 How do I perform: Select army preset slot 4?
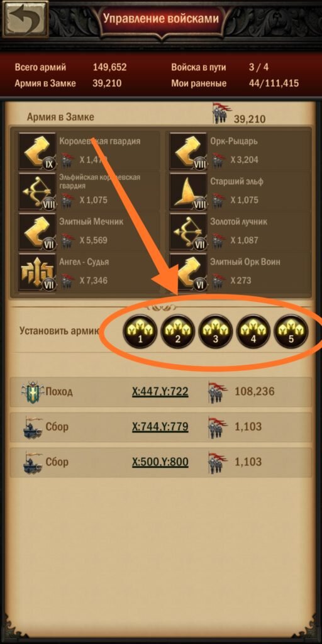[253, 331]
